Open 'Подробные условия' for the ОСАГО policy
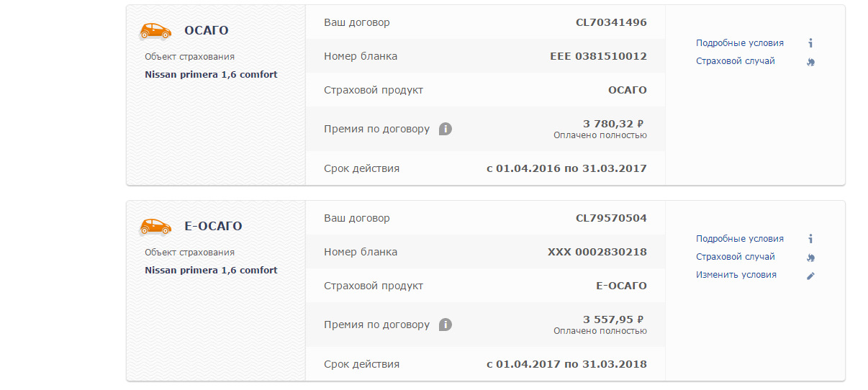 tap(739, 43)
